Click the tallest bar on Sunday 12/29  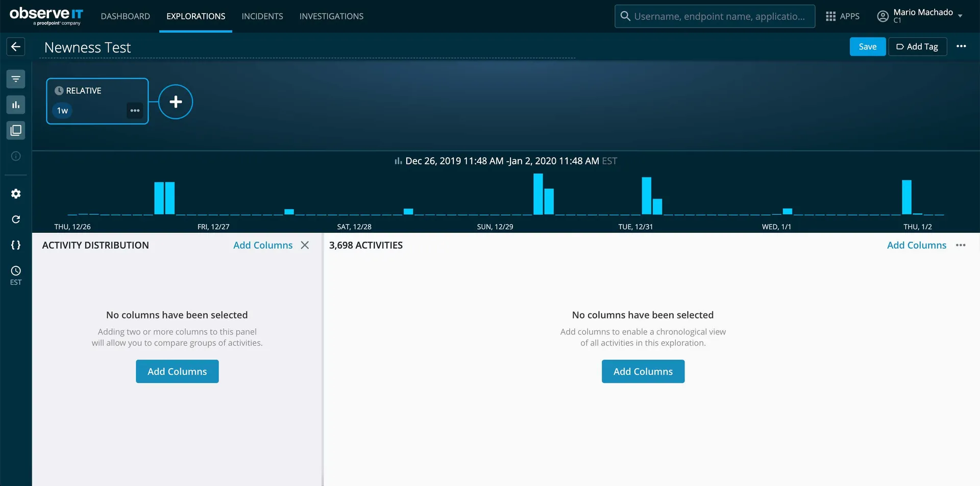[x=538, y=194]
